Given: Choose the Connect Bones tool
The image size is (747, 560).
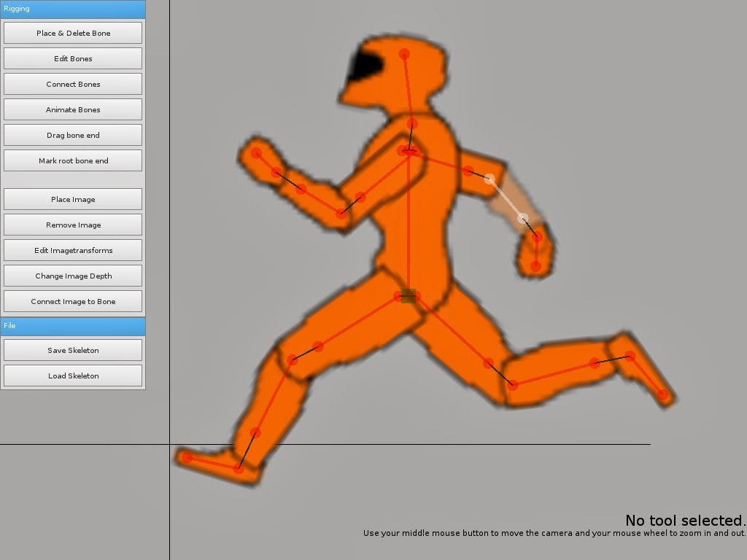Looking at the screenshot, I should [x=73, y=84].
